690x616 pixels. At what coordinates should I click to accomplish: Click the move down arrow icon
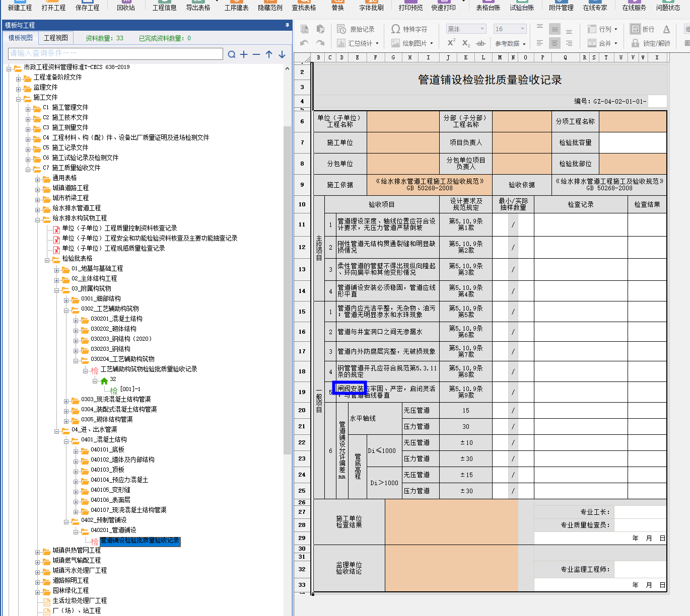tap(282, 54)
